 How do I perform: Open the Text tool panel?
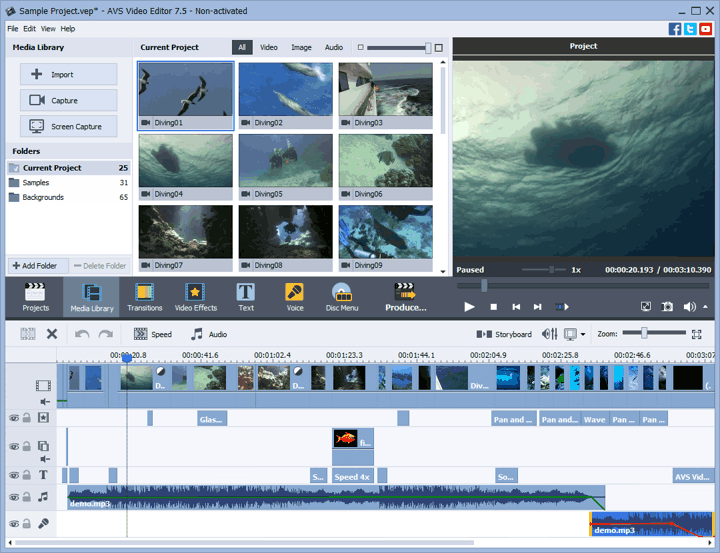pos(246,298)
